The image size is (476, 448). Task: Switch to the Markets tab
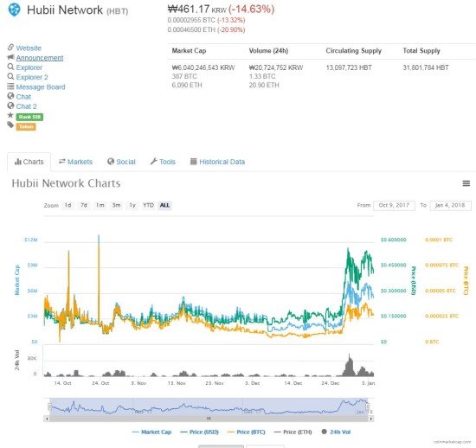[x=75, y=162]
